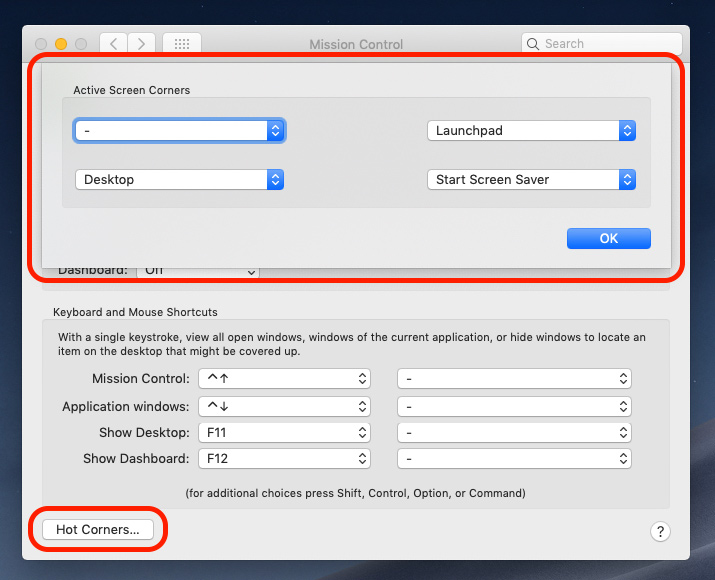Click the Active Screen Corners heading
The height and width of the screenshot is (580, 715).
pyautogui.click(x=132, y=90)
